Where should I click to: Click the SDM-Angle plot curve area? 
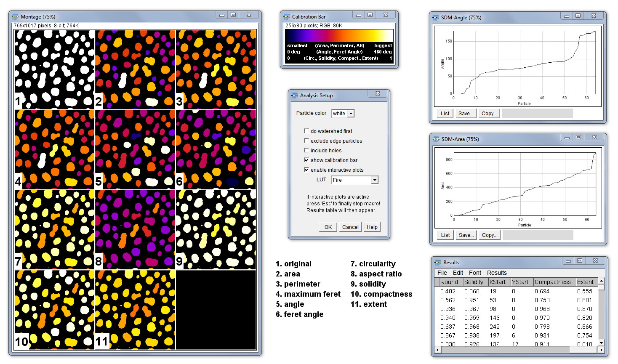tap(525, 62)
